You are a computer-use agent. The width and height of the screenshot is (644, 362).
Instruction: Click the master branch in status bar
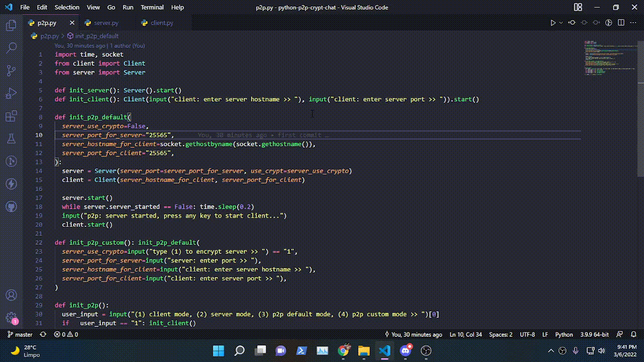20,334
